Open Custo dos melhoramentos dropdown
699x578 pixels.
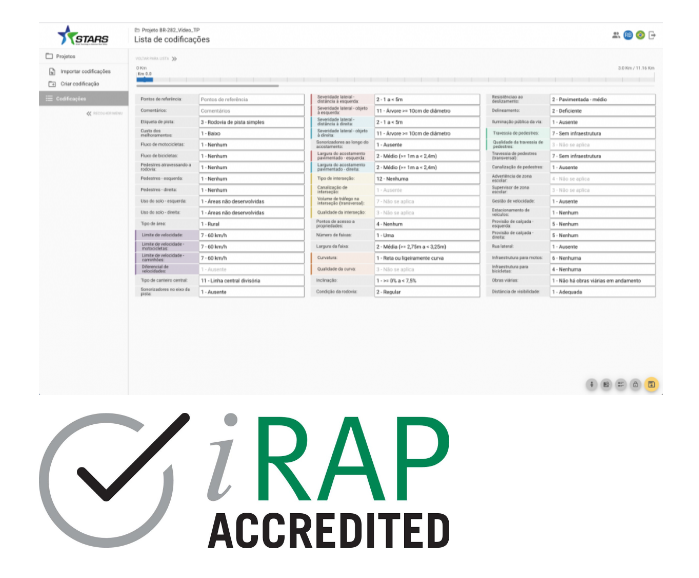pos(251,133)
